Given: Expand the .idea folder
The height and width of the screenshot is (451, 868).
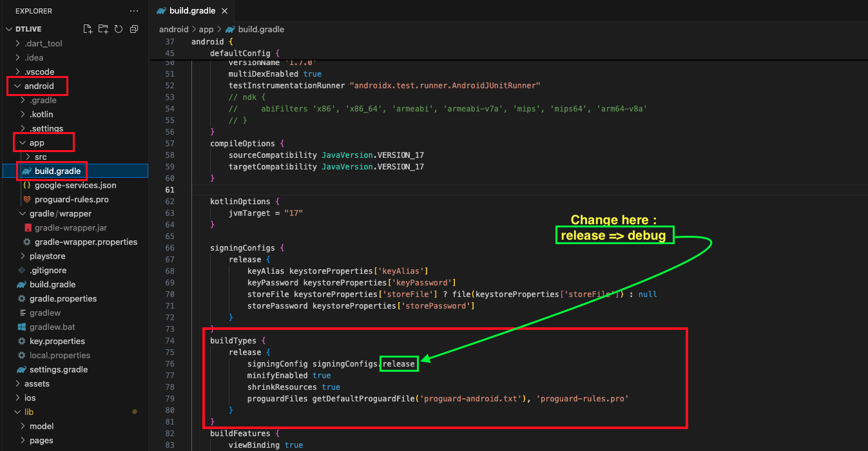Looking at the screenshot, I should point(19,57).
